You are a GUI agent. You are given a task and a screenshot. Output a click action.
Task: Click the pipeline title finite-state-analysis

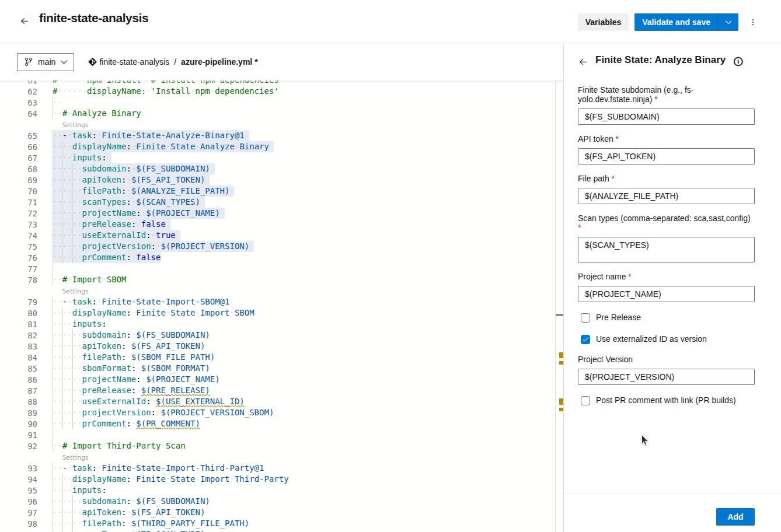(x=93, y=18)
